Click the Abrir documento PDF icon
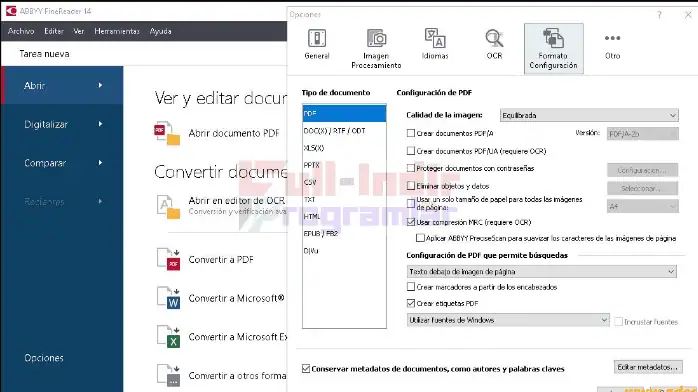 pyautogui.click(x=167, y=133)
